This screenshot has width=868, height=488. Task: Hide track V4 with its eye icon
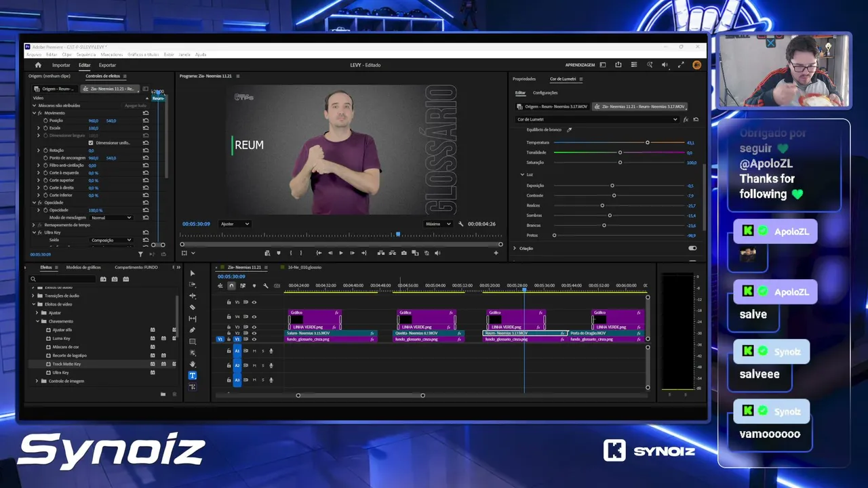[x=254, y=317]
